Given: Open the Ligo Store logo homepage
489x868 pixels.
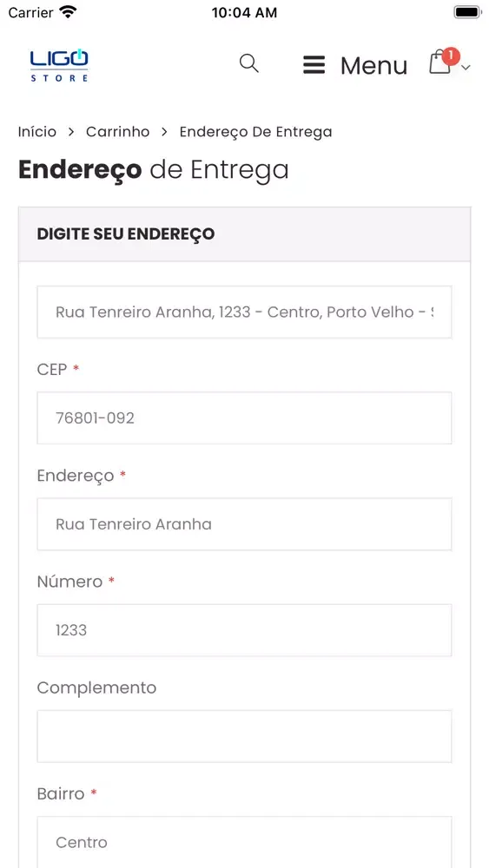Looking at the screenshot, I should (59, 65).
